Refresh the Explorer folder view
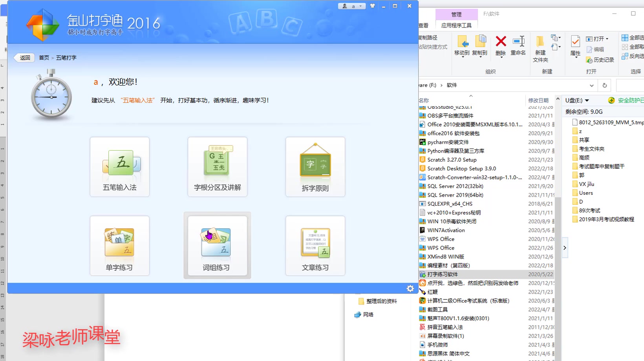 click(605, 86)
